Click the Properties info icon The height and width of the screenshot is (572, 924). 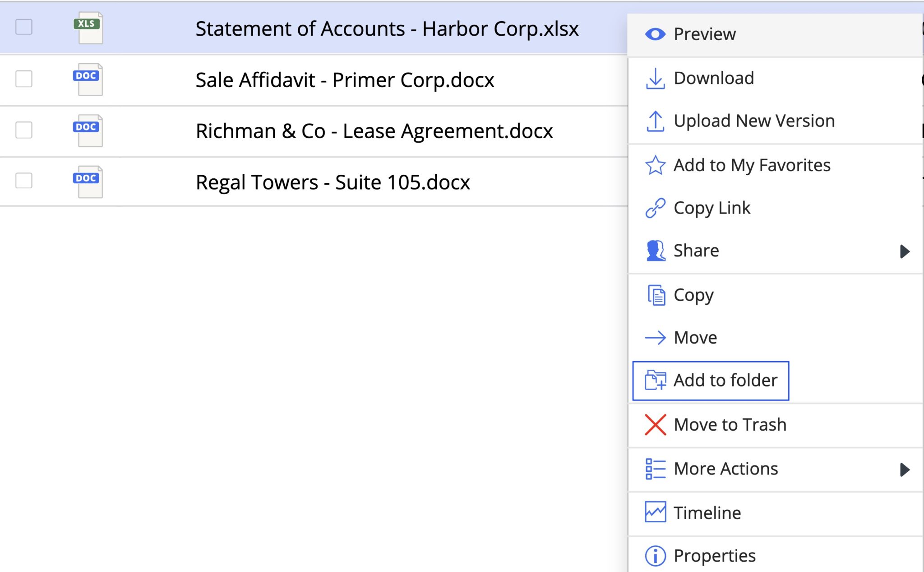[655, 556]
